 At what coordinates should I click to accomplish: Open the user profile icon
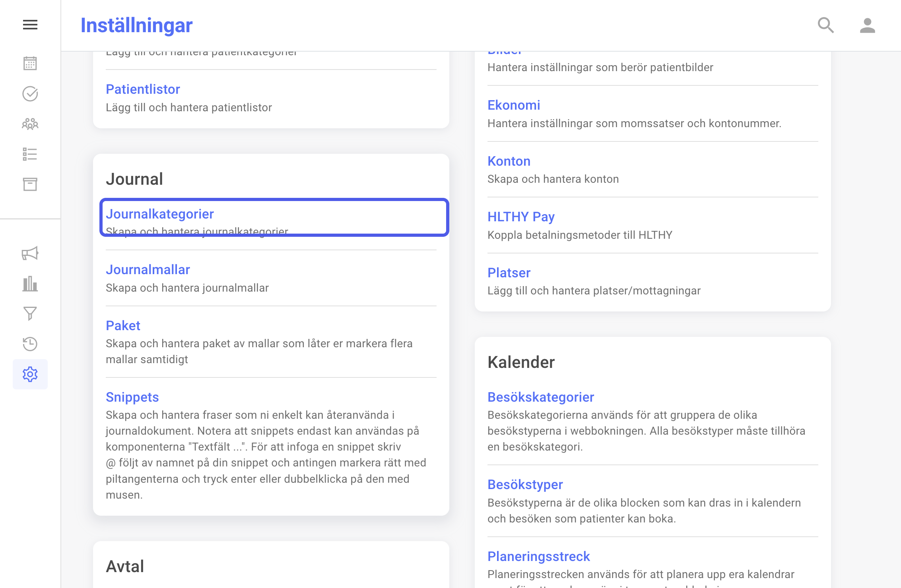(x=868, y=25)
